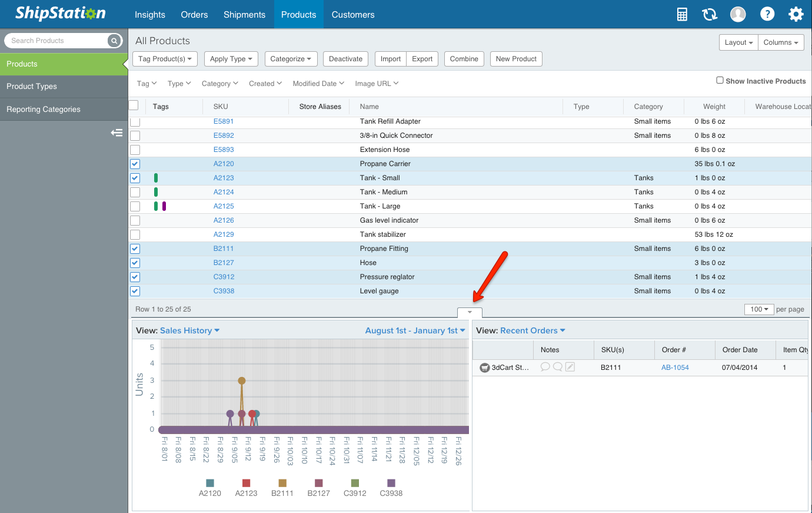
Task: Click the search magnifier icon
Action: tap(114, 41)
